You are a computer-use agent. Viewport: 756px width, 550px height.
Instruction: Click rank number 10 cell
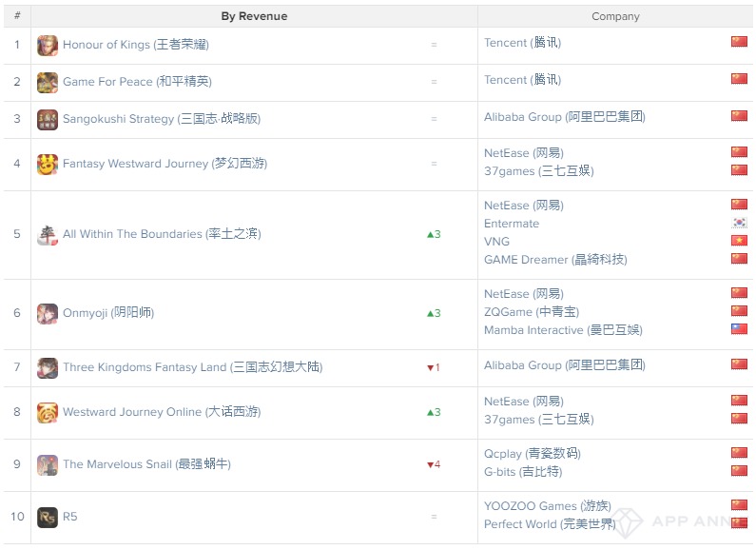[x=17, y=518]
